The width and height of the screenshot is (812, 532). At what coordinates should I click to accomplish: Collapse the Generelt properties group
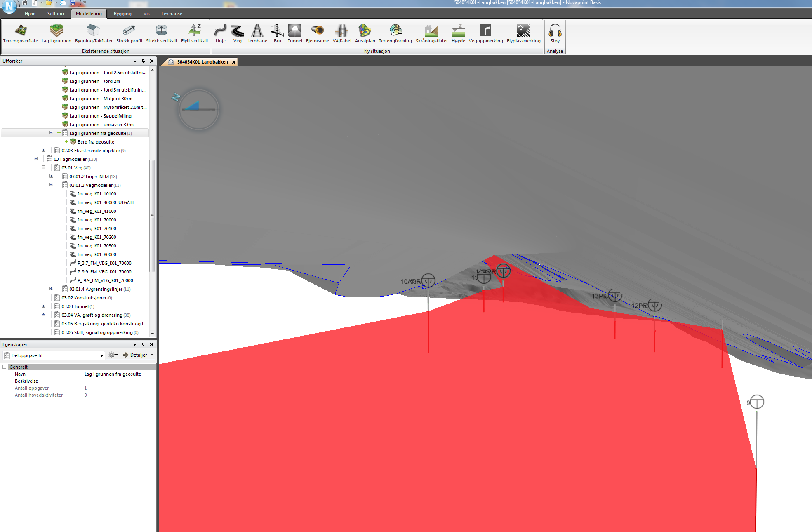(x=5, y=367)
